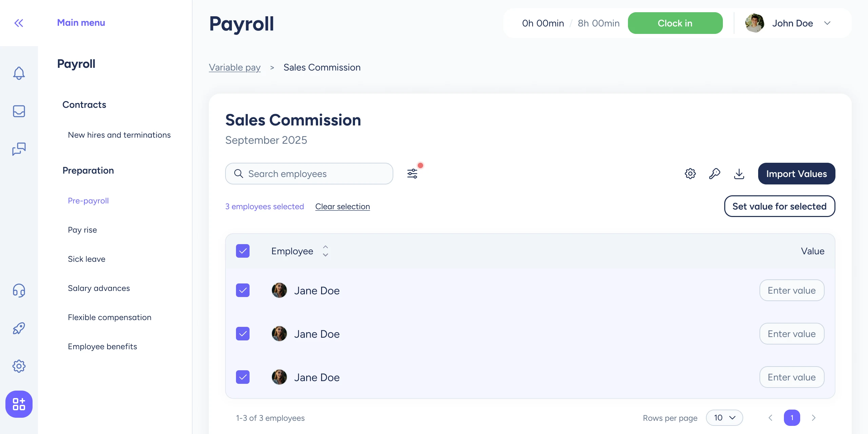Open the rows per page dropdown
Viewport: 868px width, 434px height.
[724, 418]
